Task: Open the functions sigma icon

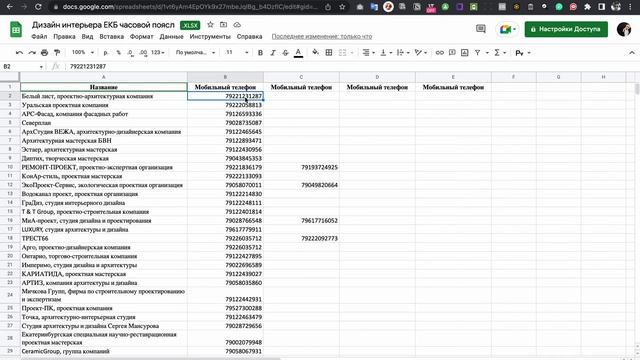Action: tap(497, 53)
